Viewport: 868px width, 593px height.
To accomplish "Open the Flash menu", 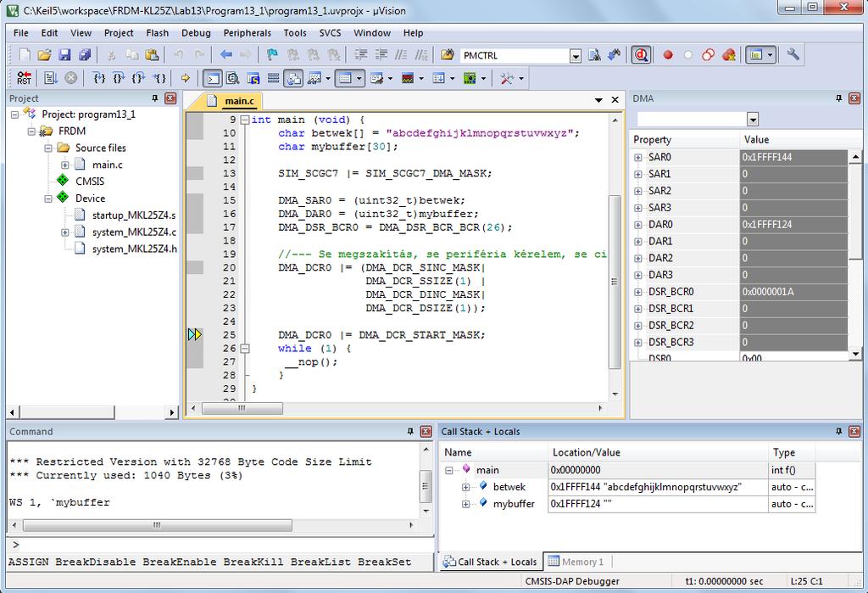I will pos(157,33).
